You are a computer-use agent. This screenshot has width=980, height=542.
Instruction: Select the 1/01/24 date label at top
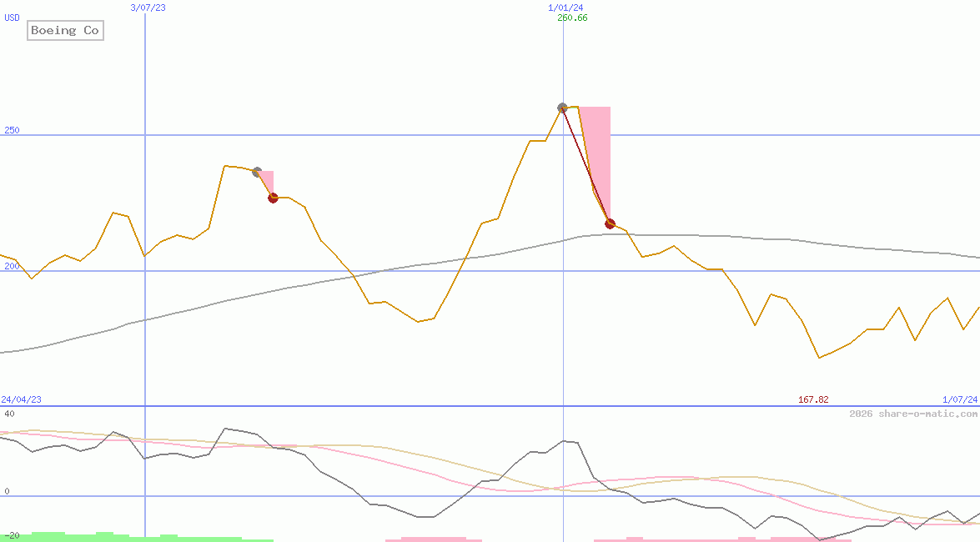point(565,8)
